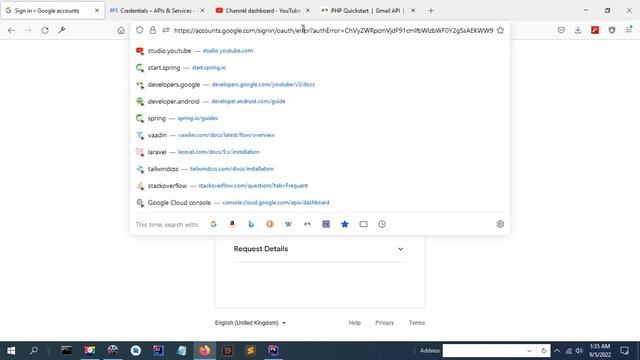Open search settings gear icon

point(500,224)
